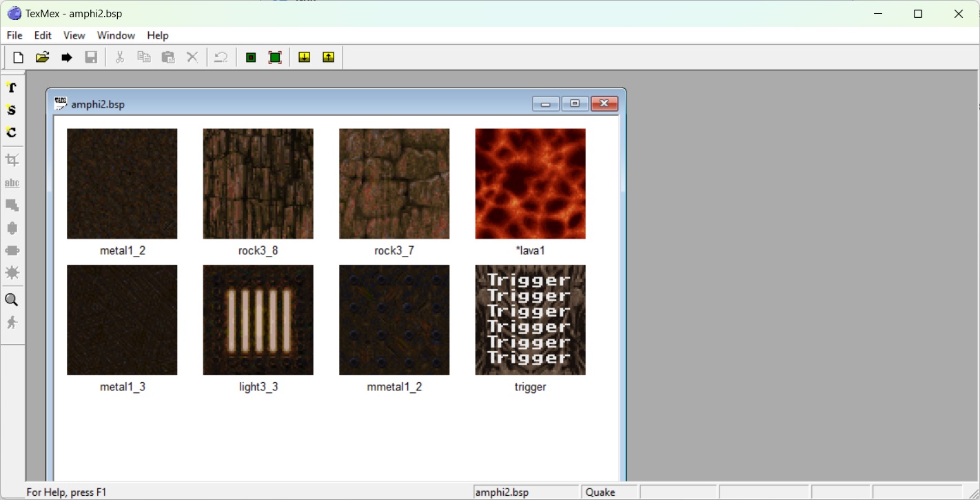
Task: Click the abc rename icon
Action: pos(12,183)
